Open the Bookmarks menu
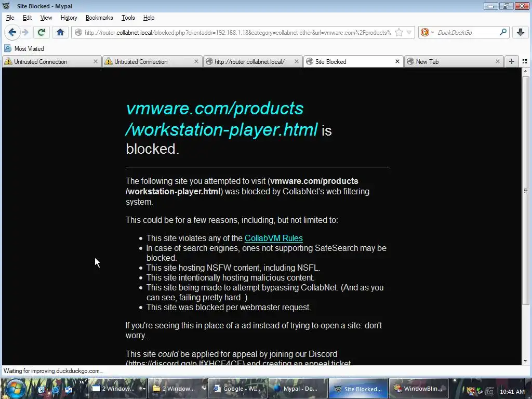The image size is (532, 399). (x=99, y=18)
